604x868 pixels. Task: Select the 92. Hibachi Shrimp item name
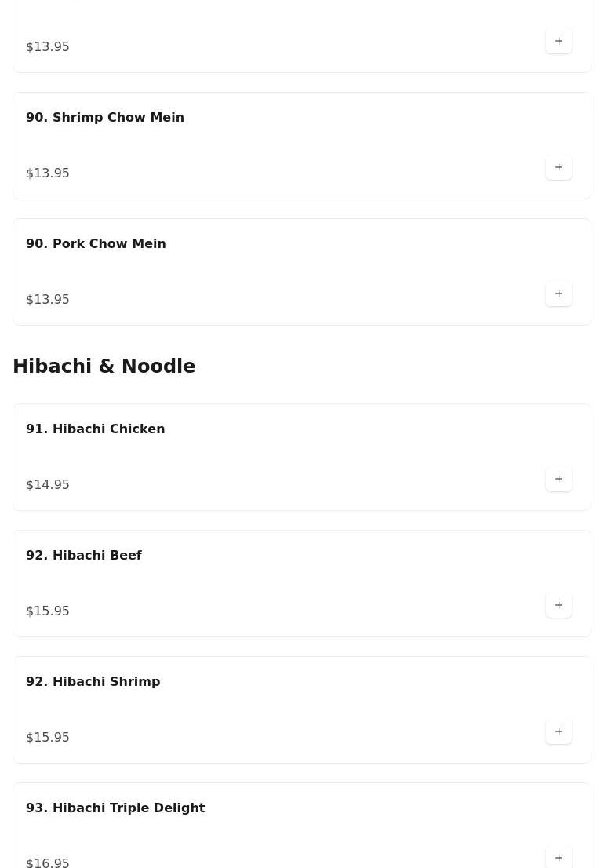pos(93,681)
